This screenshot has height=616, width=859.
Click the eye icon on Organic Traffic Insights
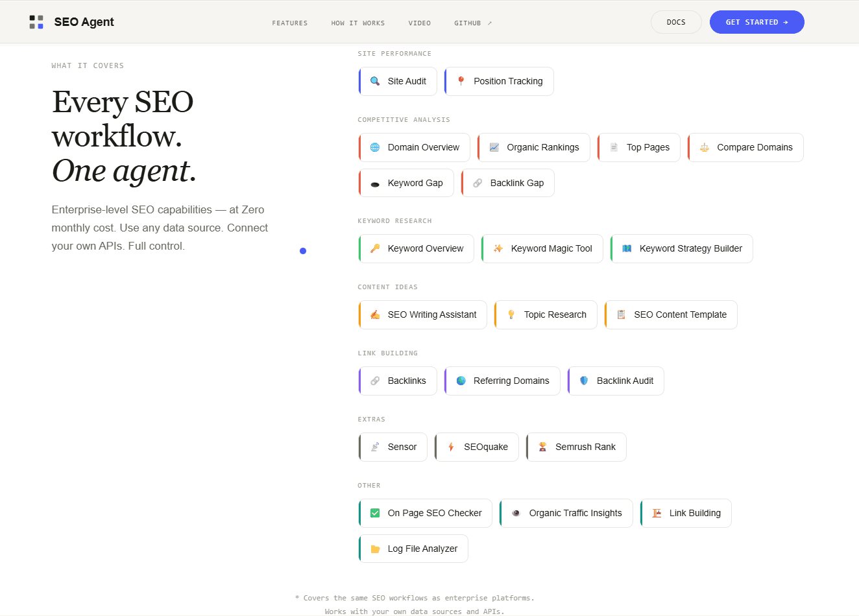(x=516, y=513)
